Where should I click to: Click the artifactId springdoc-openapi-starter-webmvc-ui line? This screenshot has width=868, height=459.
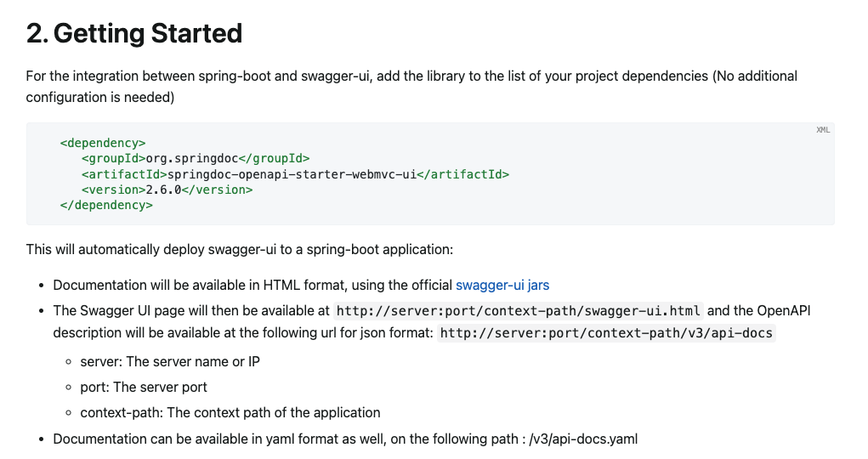pos(295,174)
